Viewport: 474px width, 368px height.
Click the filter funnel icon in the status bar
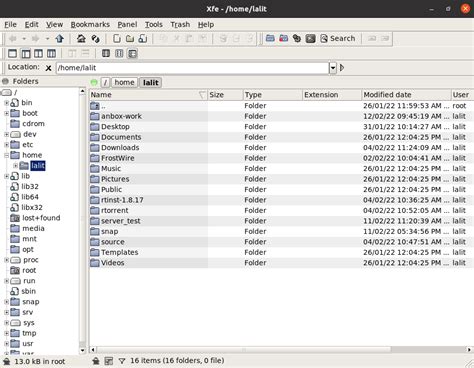tap(122, 361)
